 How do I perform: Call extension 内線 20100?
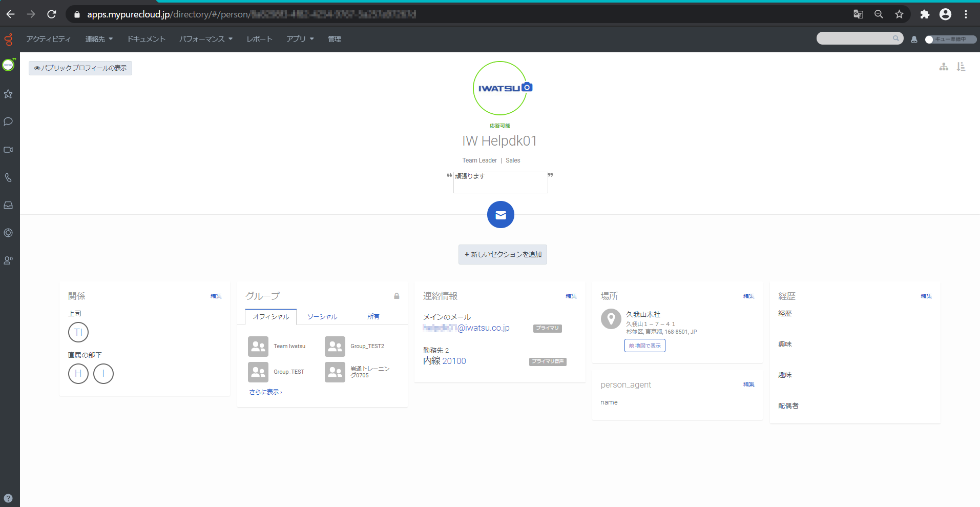(x=445, y=361)
